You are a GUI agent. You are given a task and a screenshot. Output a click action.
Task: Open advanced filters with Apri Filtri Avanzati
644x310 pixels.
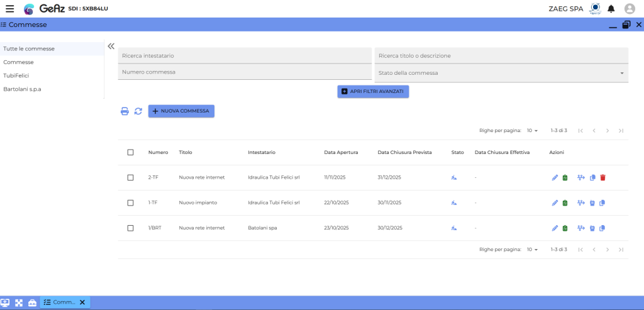pos(373,91)
